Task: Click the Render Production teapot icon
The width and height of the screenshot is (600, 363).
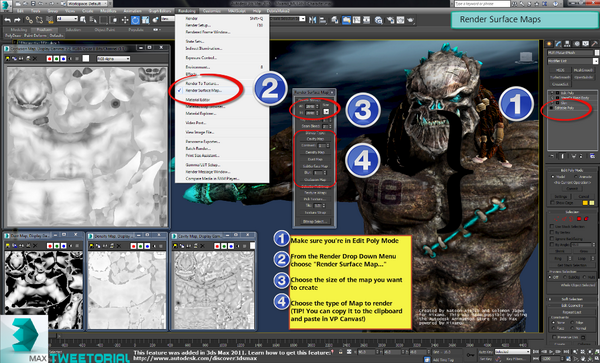Action: pyautogui.click(x=410, y=20)
